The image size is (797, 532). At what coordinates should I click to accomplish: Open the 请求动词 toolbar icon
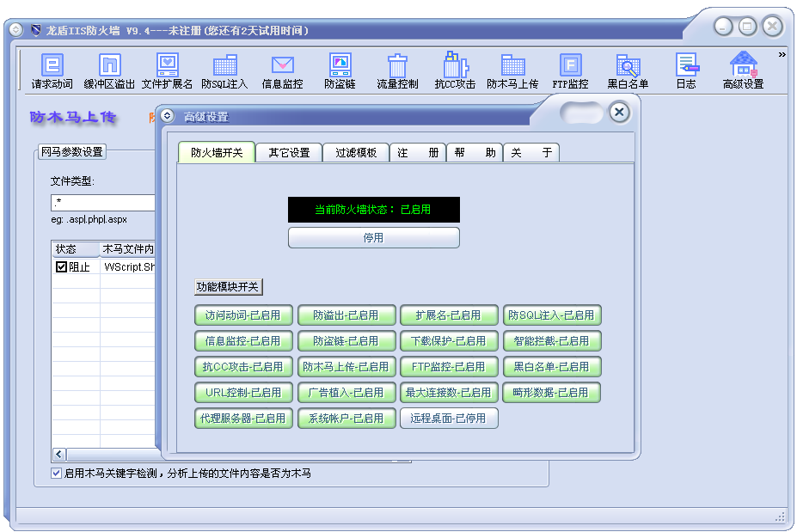[x=50, y=69]
